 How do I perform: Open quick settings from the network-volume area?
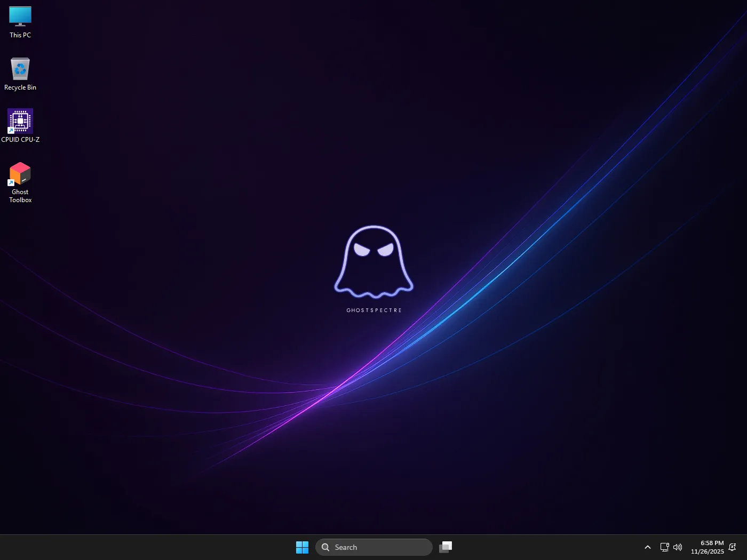pos(671,547)
